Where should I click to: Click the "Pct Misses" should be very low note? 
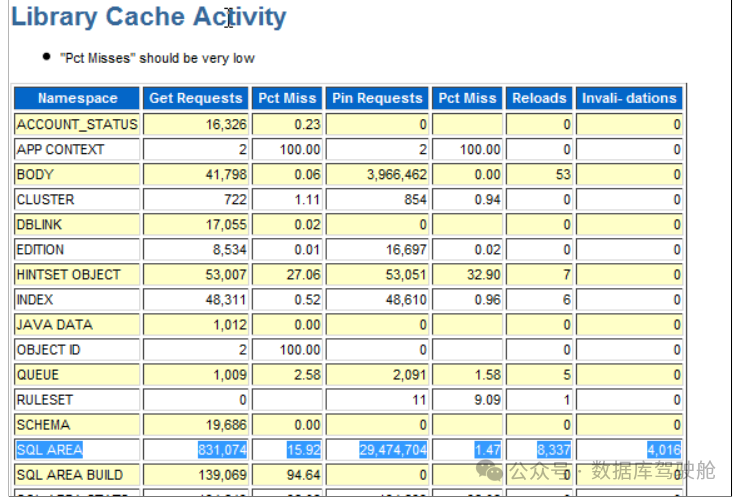pos(157,58)
